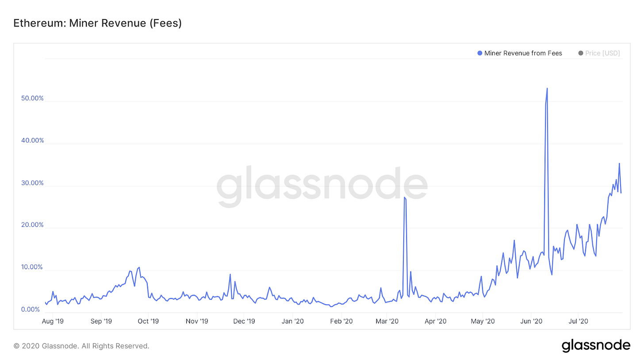
Task: Select the Dec '19 x-axis label
Action: coord(244,321)
